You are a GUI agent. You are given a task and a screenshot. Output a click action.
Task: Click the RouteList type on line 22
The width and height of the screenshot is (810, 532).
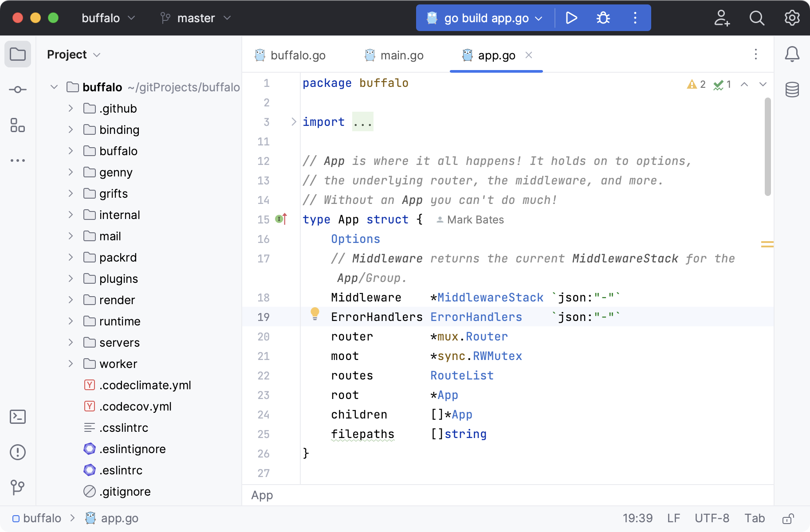(462, 376)
